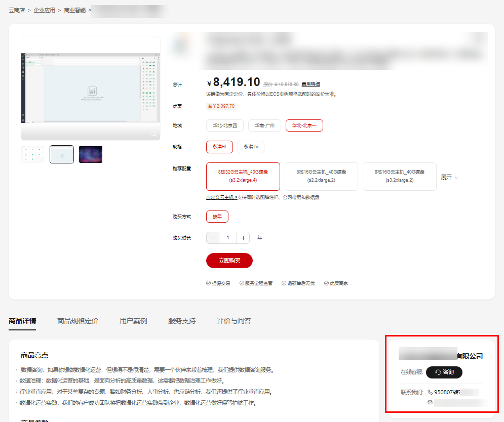This screenshot has height=422, width=504.
Task: Click the total price ¥8,419.10
Action: tap(234, 82)
